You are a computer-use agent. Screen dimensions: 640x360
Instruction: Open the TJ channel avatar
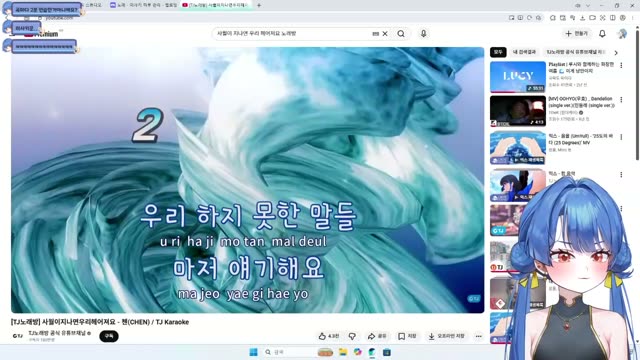point(17,336)
